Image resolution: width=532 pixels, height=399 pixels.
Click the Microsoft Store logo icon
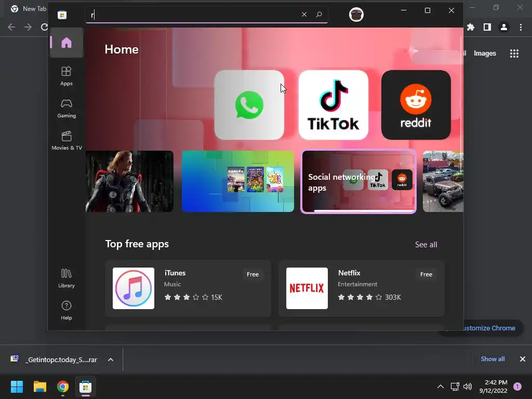coord(62,15)
